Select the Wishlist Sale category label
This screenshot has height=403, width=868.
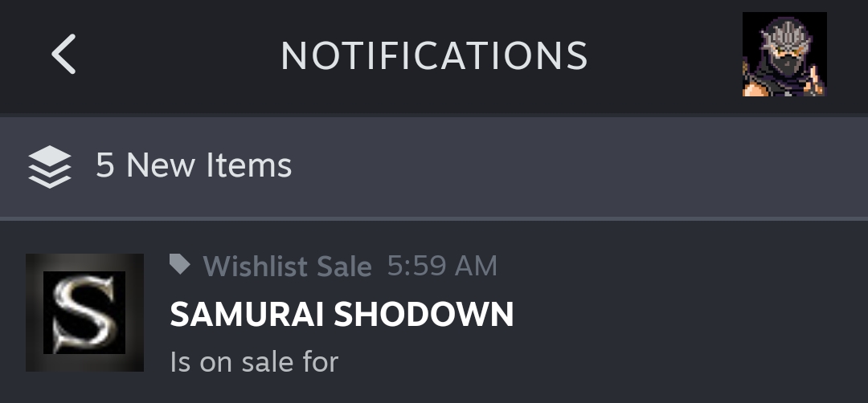tap(287, 266)
